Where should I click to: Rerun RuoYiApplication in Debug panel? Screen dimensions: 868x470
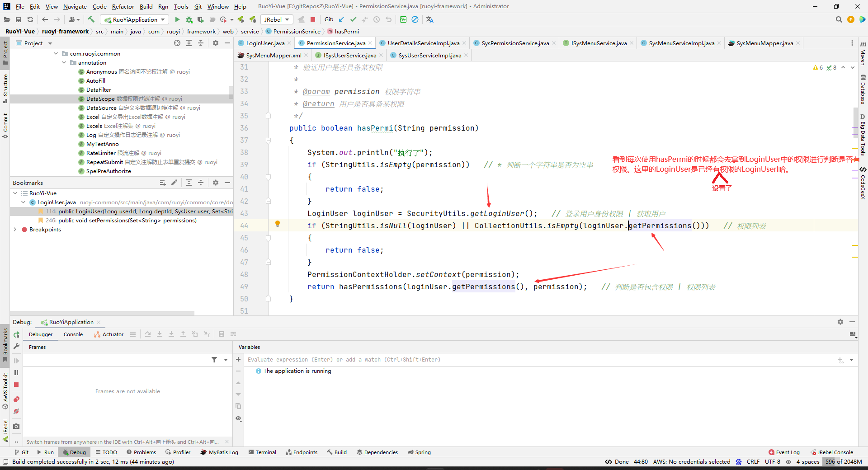coord(16,334)
